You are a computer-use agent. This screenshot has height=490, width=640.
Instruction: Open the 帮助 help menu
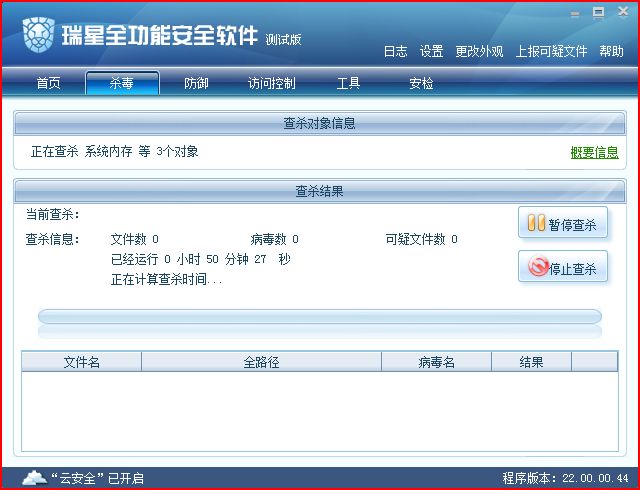coord(611,51)
